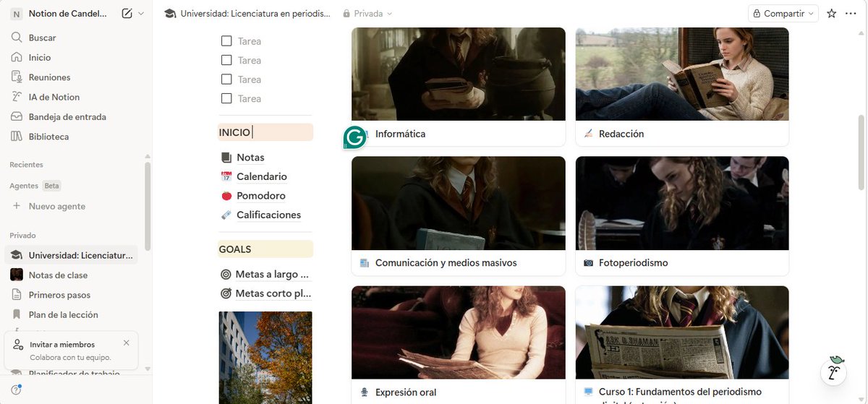Click the Grammarly G icon
This screenshot has width=868, height=404.
pyautogui.click(x=355, y=137)
